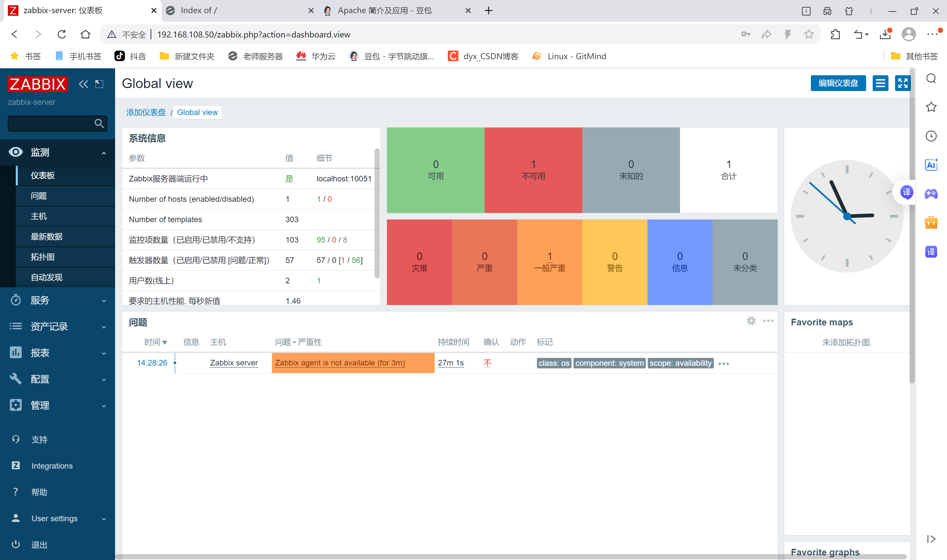Click the red 不可用 host availability tile
Image resolution: width=947 pixels, height=560 pixels.
pyautogui.click(x=533, y=170)
